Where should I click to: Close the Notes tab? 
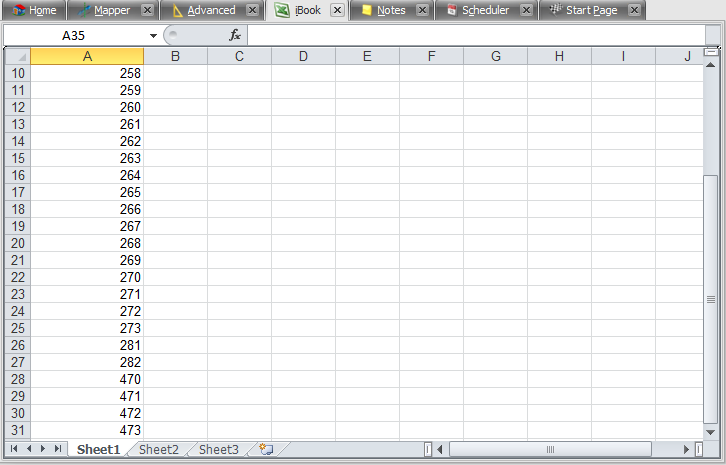coord(422,10)
